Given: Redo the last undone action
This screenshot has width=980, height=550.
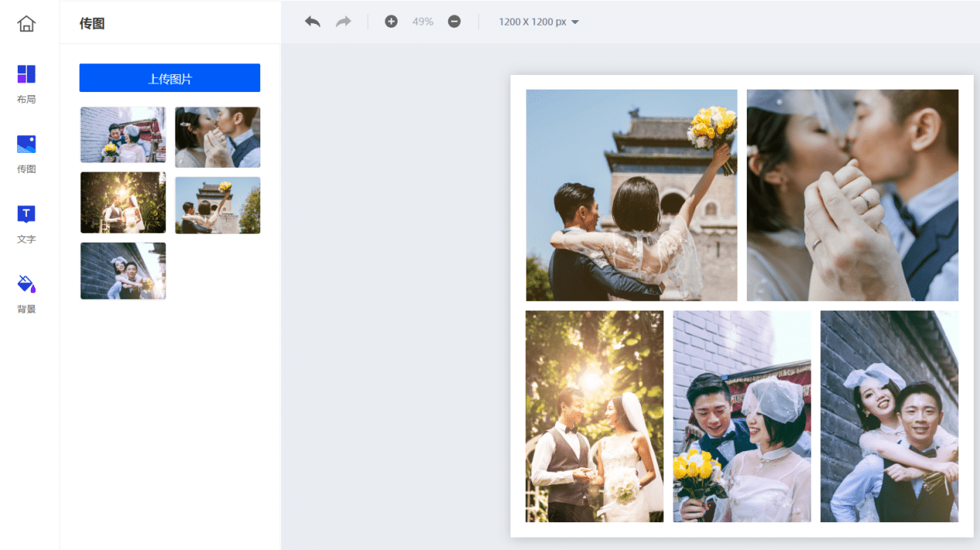Looking at the screenshot, I should coord(344,22).
